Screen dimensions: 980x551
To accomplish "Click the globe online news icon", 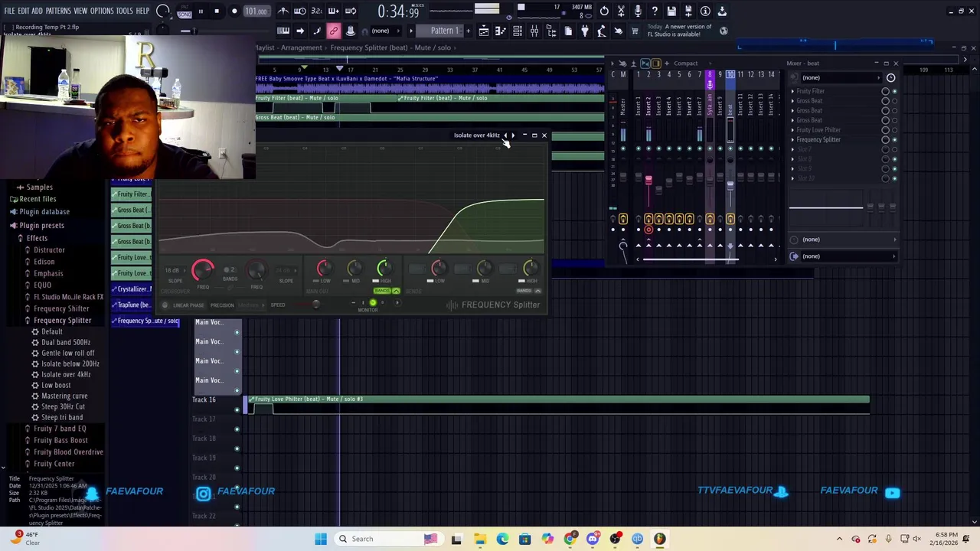I will pyautogui.click(x=724, y=31).
